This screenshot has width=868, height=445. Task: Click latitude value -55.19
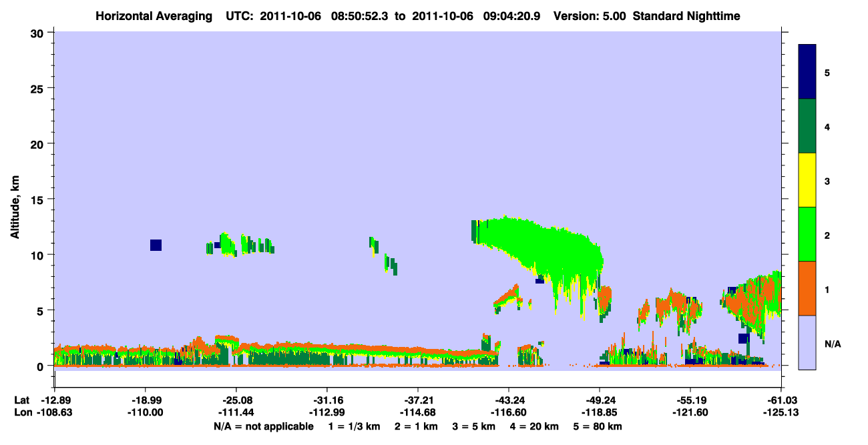pyautogui.click(x=690, y=400)
